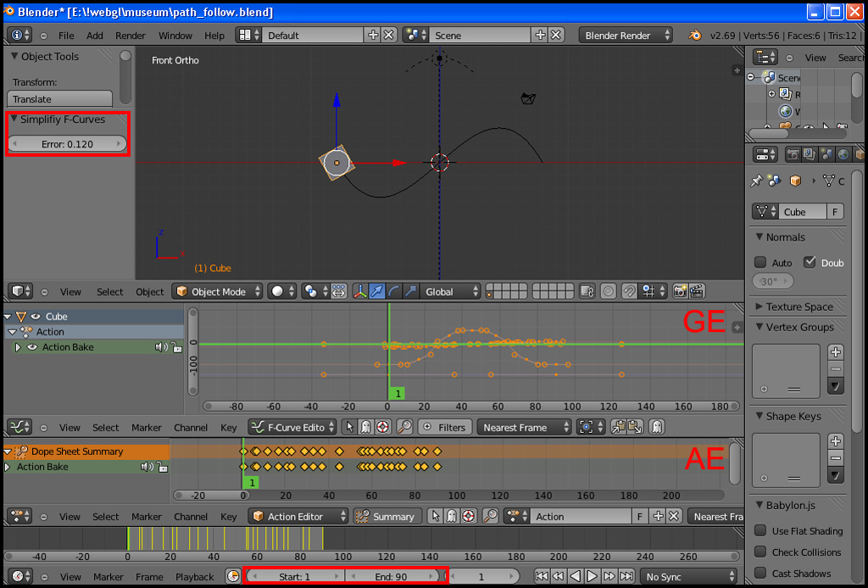Open the F-Curve Editor mode dropdown
Viewport: 868px width, 588px height.
coord(292,427)
